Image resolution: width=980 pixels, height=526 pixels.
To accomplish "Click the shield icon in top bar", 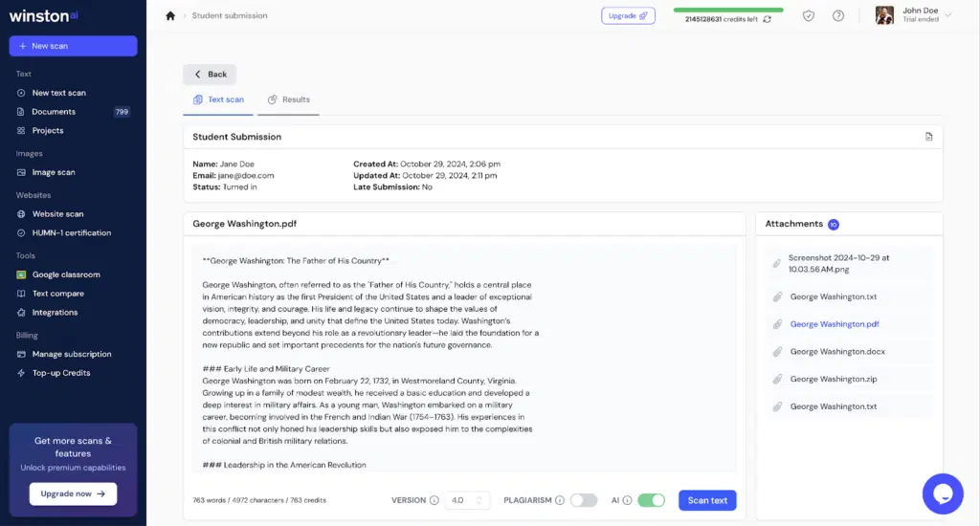I will click(809, 15).
